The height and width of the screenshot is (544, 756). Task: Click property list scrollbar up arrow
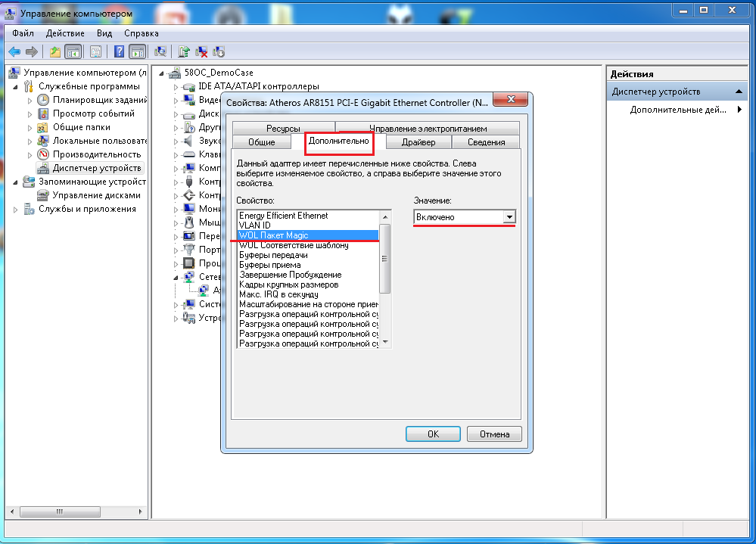tap(384, 217)
